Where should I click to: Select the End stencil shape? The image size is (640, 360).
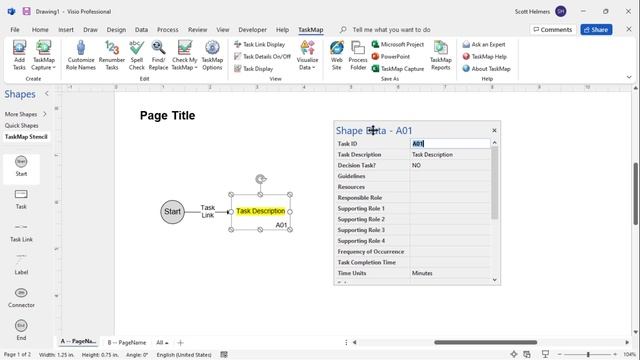[21, 330]
